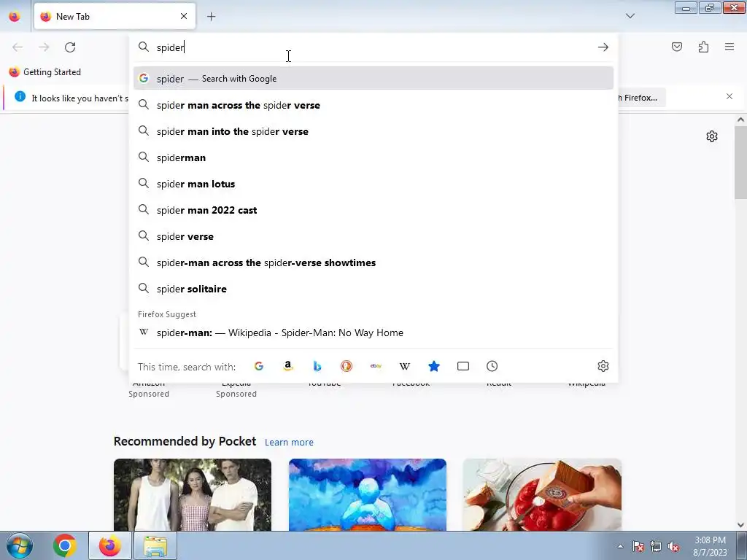Open File Explorer from the taskbar
Screen dimensions: 747x560
155,545
